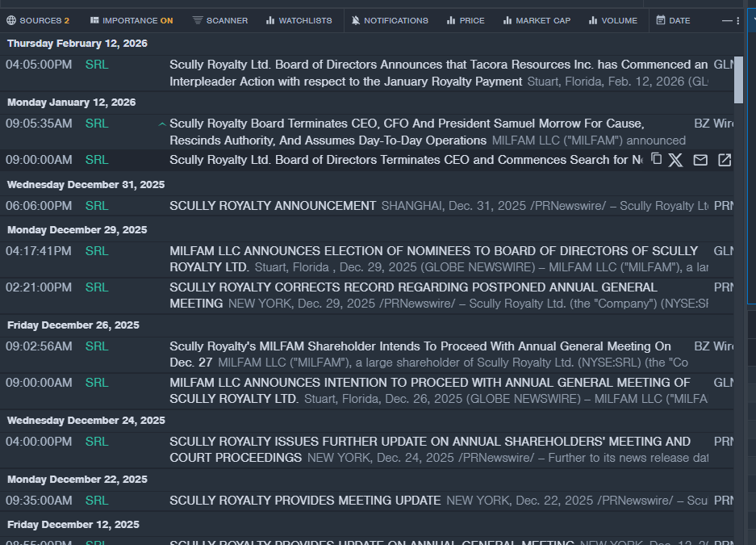Click the globe Sources icon
The image size is (756, 545).
[x=11, y=20]
